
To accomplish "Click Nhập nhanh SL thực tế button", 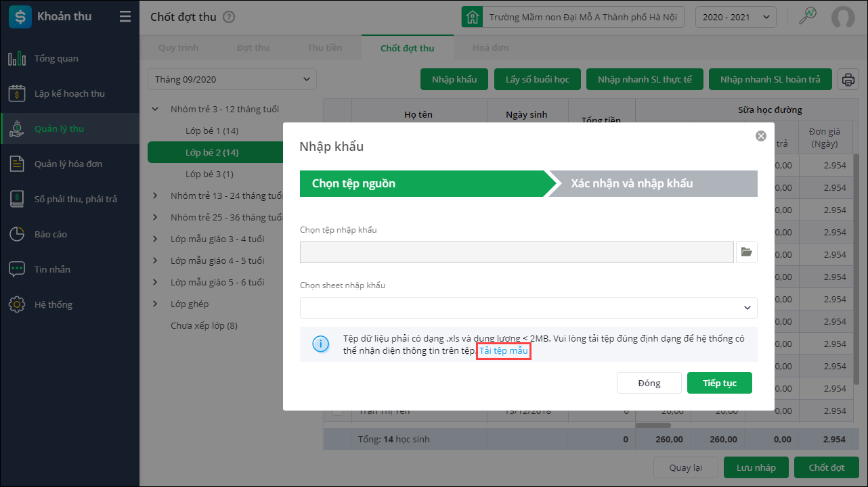I will click(645, 79).
